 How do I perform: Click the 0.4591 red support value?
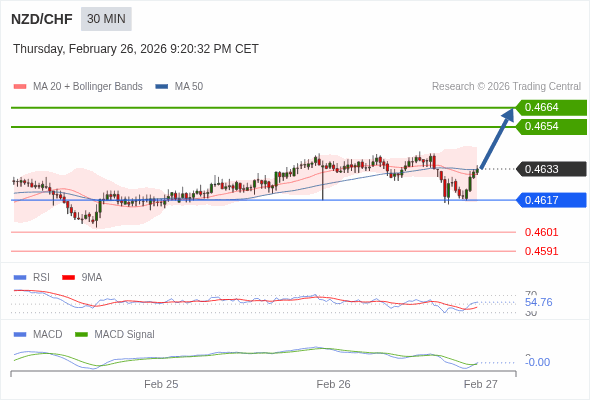(541, 251)
